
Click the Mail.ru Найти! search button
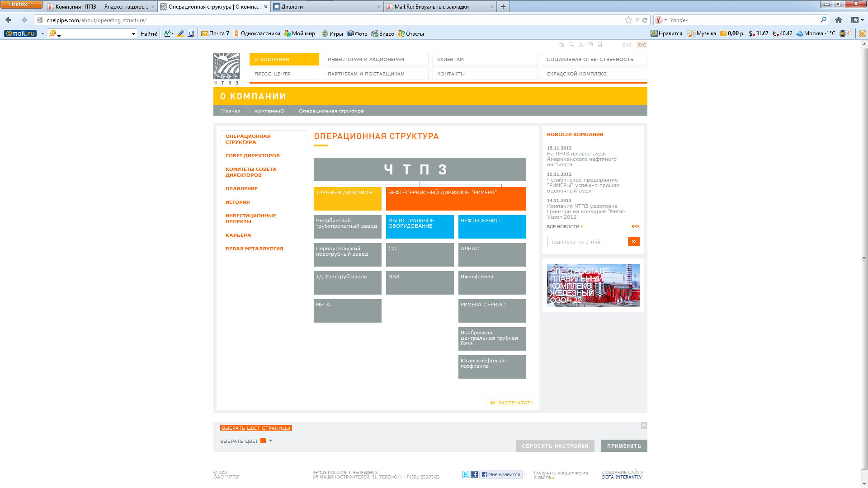(x=149, y=33)
